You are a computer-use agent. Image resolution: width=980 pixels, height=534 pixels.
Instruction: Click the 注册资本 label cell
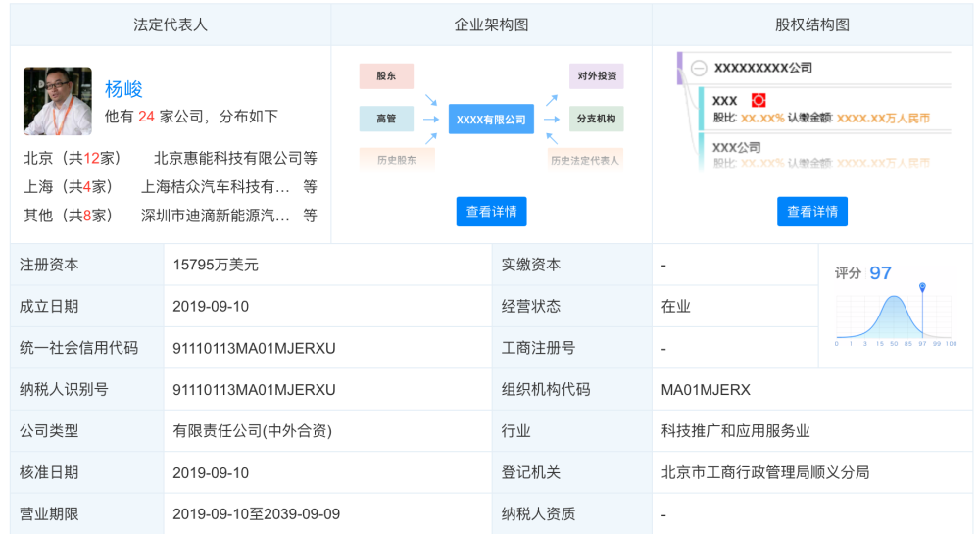point(87,265)
